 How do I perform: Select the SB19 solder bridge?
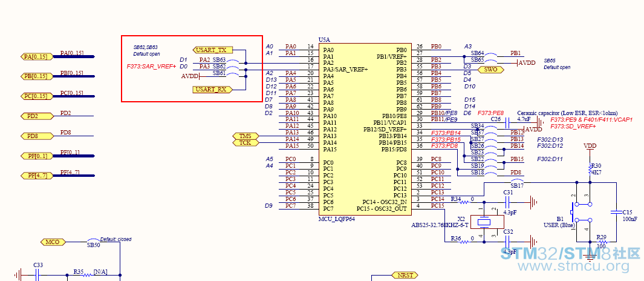click(491, 167)
